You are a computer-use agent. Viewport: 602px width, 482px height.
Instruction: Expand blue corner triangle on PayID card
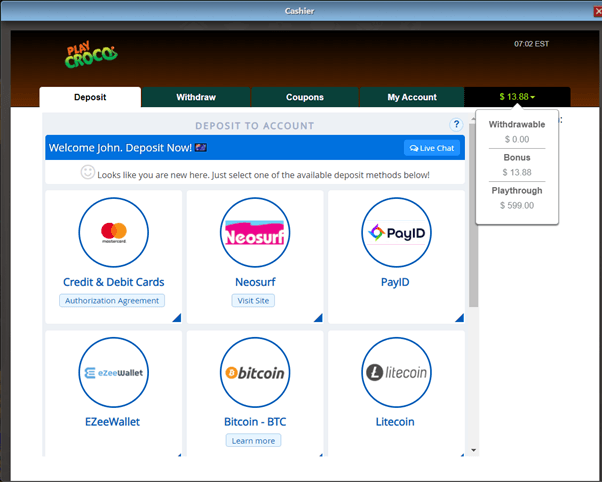coord(459,318)
